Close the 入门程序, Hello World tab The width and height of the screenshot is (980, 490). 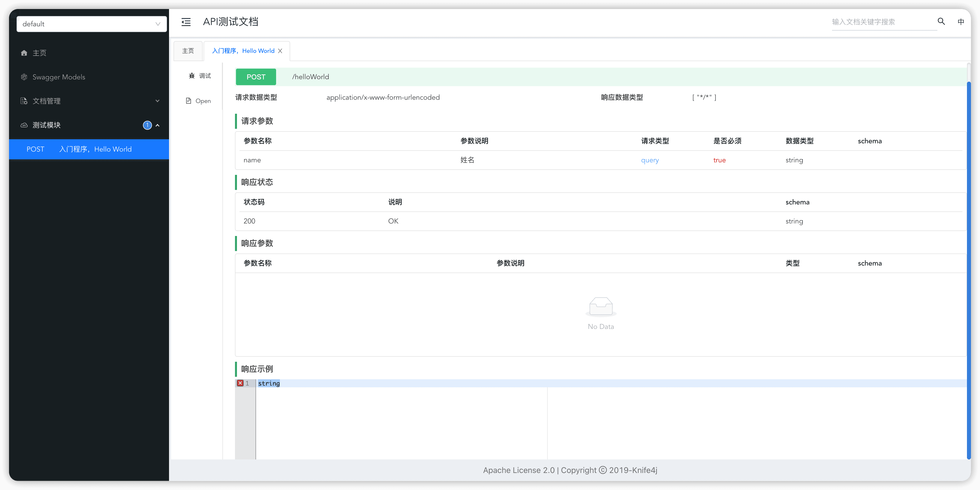tap(280, 51)
